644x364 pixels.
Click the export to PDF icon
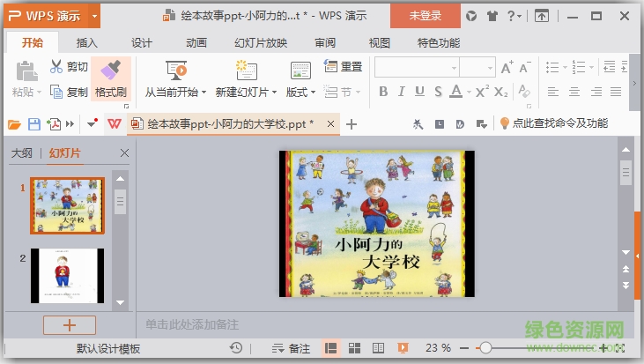click(x=54, y=124)
